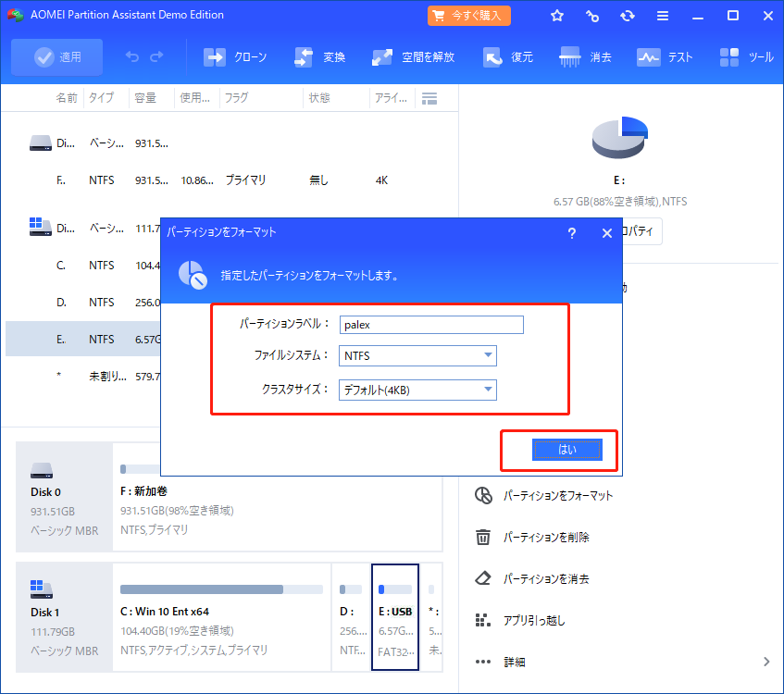Undo the last operation
Screen dimensions: 784x694
(x=132, y=57)
